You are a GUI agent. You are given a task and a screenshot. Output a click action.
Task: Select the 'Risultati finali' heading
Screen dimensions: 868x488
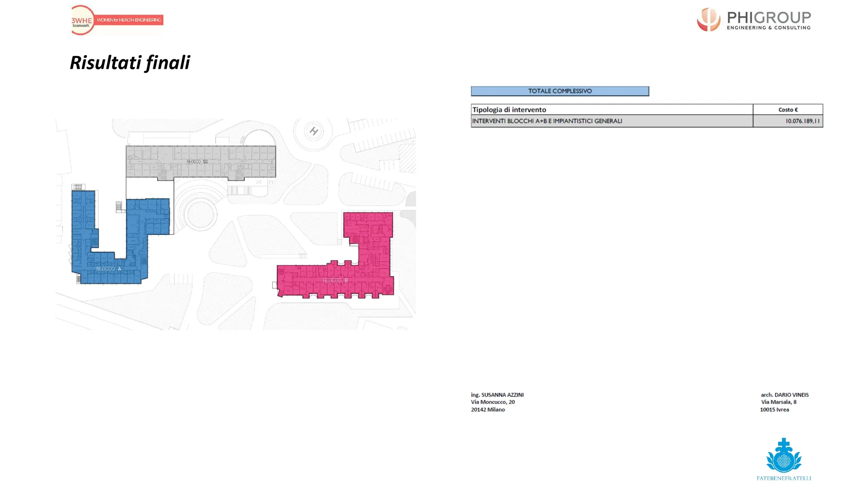coord(130,62)
